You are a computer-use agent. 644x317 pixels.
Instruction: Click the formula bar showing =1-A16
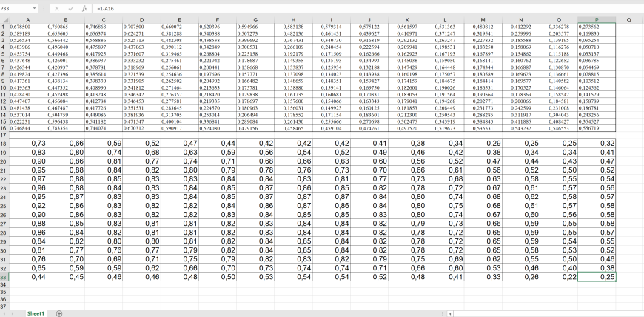click(x=369, y=8)
